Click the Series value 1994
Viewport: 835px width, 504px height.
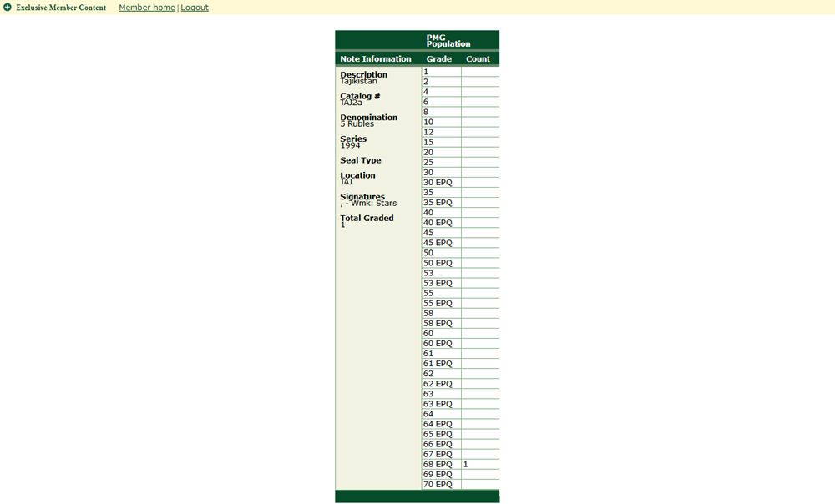pos(350,145)
